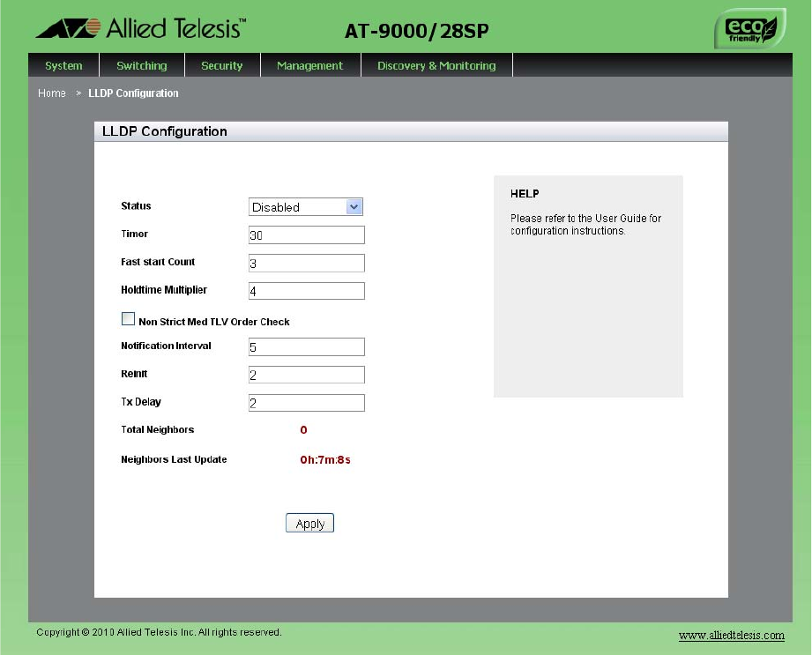Open the Switching menu
The height and width of the screenshot is (655, 812).
coord(142,66)
